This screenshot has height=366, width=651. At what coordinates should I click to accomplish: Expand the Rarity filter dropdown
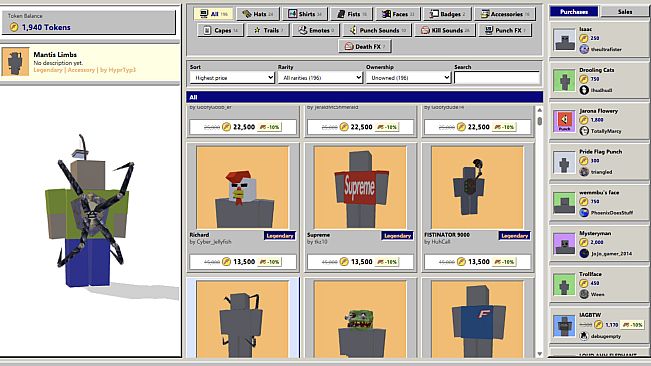point(320,78)
